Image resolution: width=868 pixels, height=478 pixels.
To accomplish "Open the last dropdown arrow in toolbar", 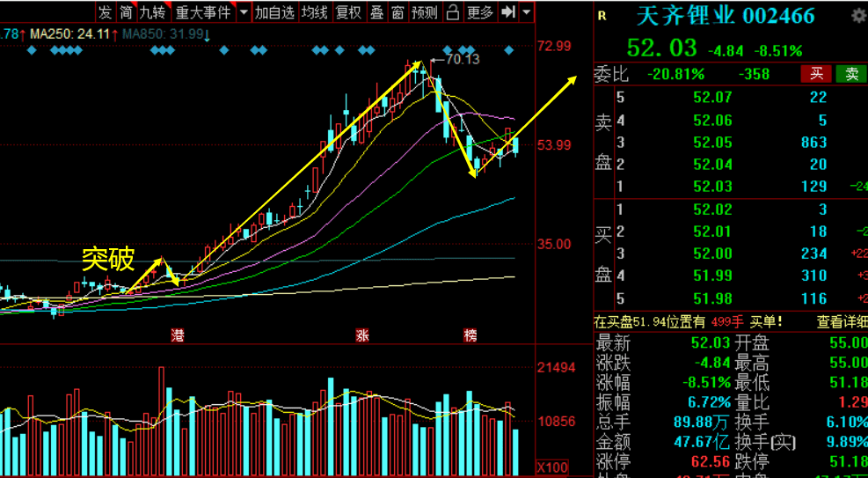I will pyautogui.click(x=526, y=11).
